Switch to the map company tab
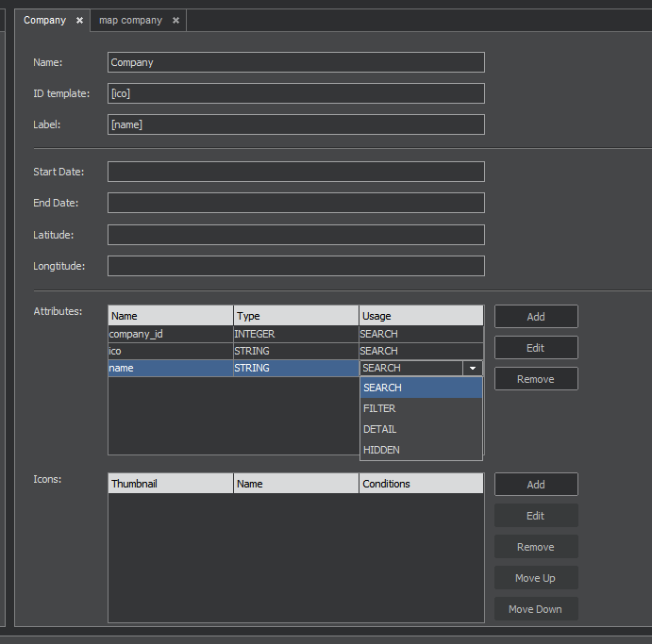The width and height of the screenshot is (652, 644). [130, 21]
